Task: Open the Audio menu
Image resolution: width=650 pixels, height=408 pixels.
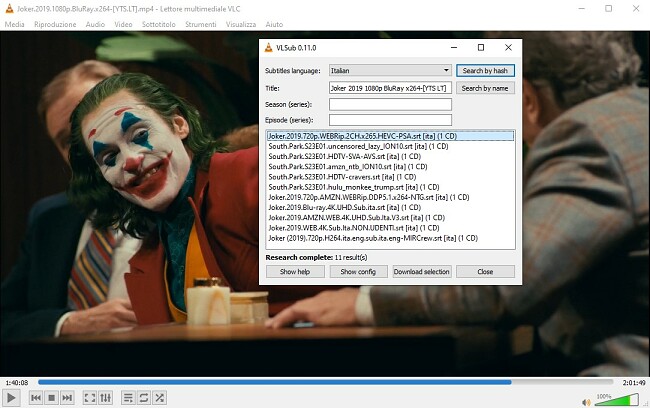Action: 95,24
